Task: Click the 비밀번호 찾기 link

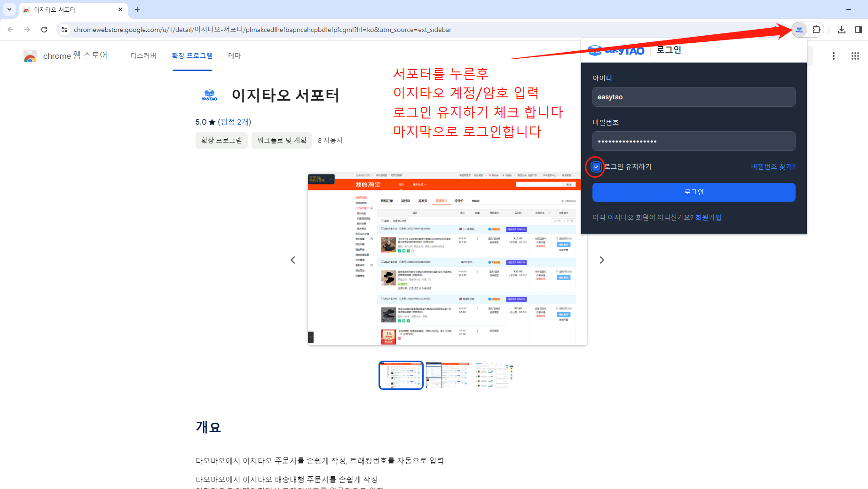Action: tap(773, 167)
